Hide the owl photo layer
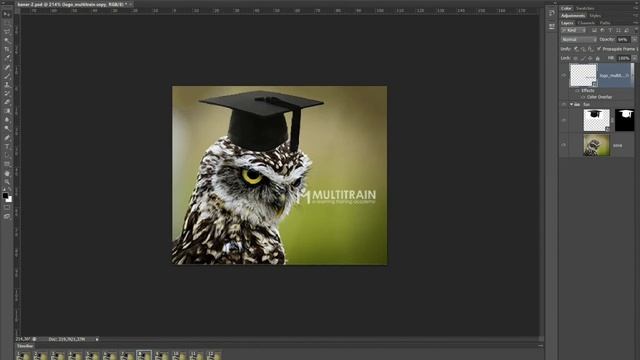 pyautogui.click(x=564, y=145)
